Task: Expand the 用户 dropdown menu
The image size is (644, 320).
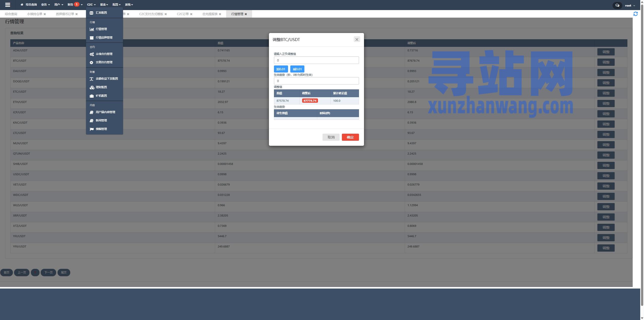Action: click(x=59, y=5)
